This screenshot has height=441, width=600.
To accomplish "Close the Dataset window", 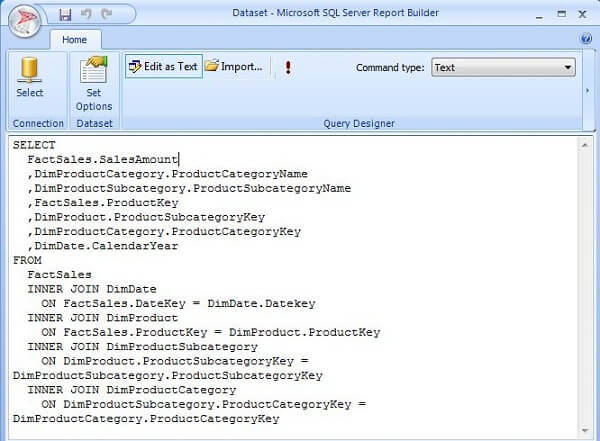I will pyautogui.click(x=582, y=15).
